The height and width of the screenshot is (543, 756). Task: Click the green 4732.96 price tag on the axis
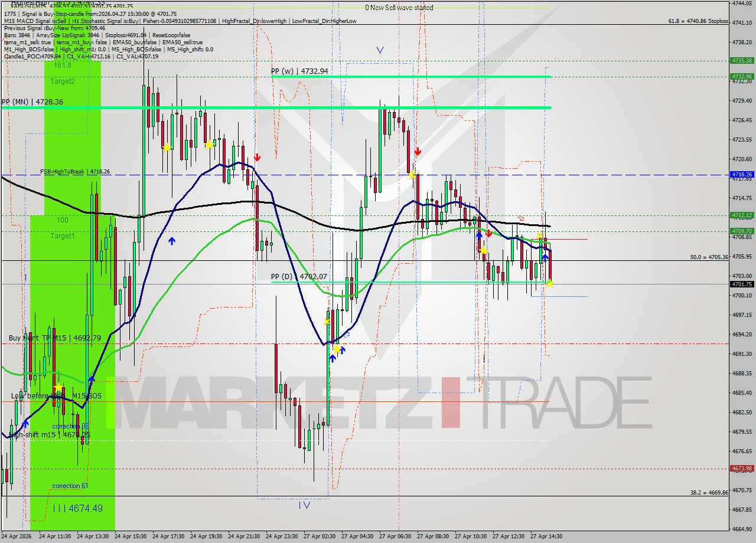(x=741, y=76)
